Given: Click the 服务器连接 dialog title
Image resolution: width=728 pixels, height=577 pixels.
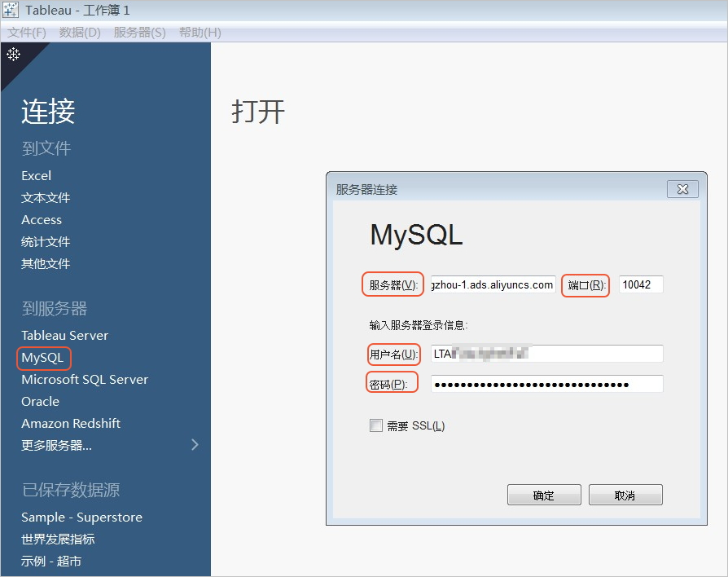Looking at the screenshot, I should coord(366,190).
